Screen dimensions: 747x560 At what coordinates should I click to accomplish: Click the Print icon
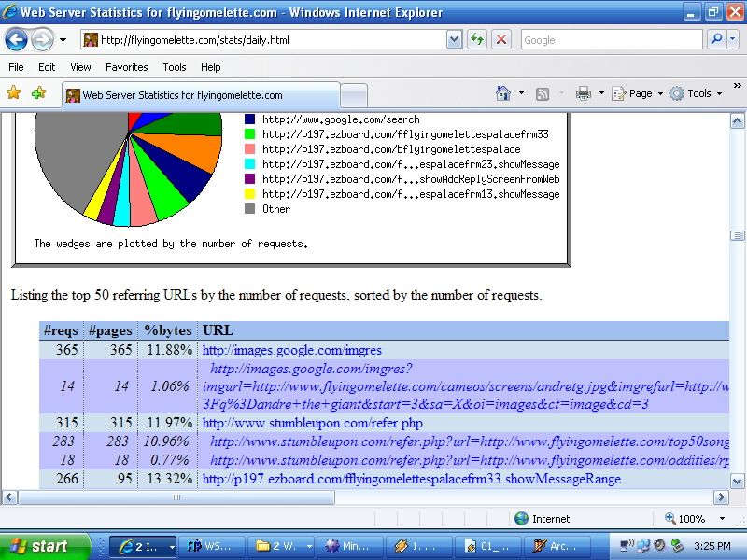coord(583,93)
